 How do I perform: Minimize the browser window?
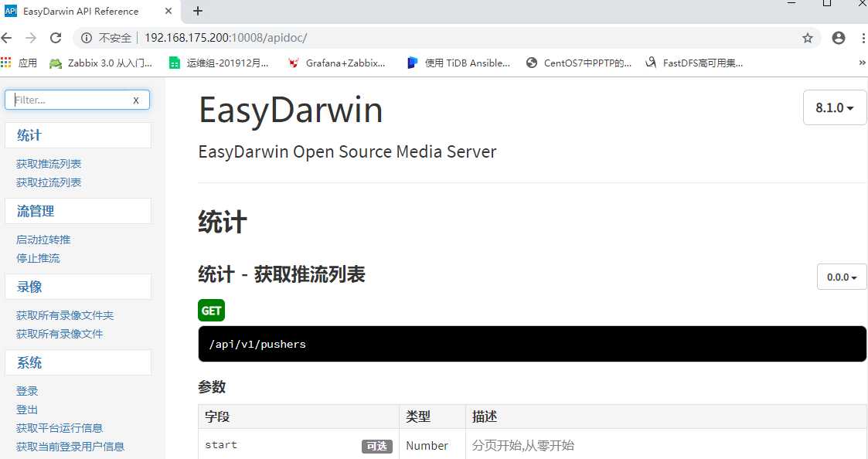coord(791,3)
